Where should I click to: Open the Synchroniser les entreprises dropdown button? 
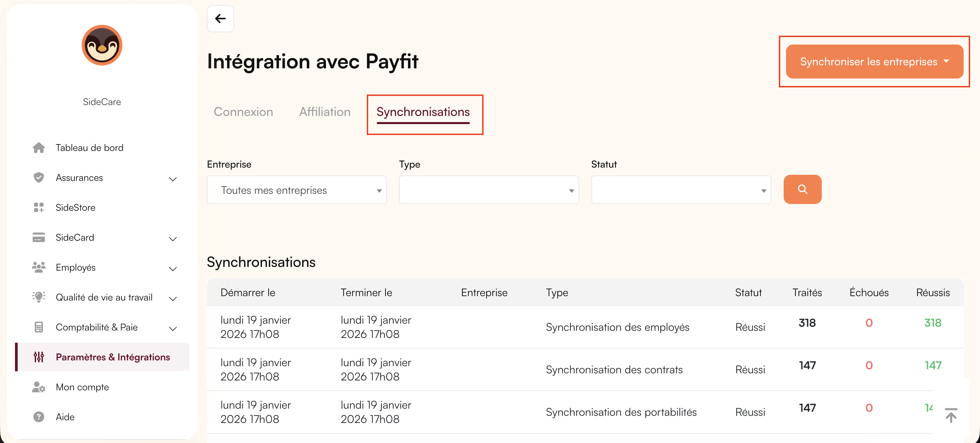pyautogui.click(x=874, y=62)
